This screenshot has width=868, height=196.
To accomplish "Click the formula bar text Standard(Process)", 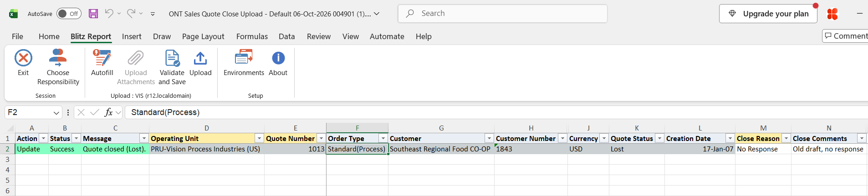I will [x=165, y=112].
